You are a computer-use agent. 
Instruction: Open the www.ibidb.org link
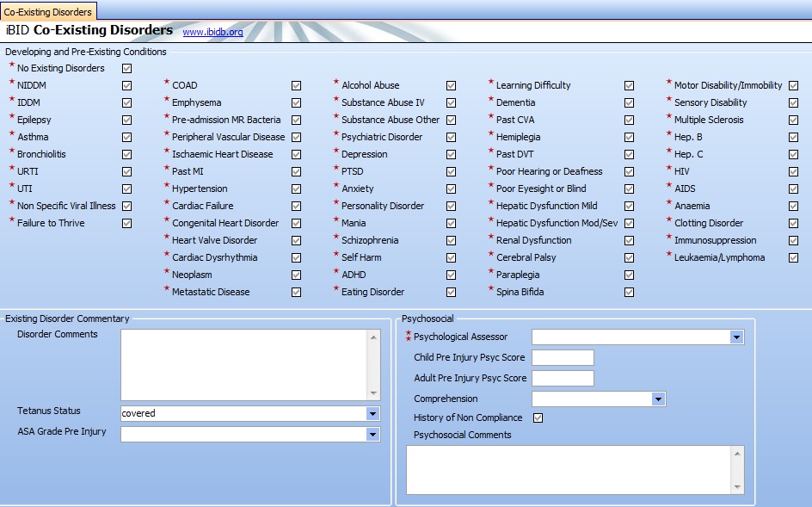click(212, 33)
